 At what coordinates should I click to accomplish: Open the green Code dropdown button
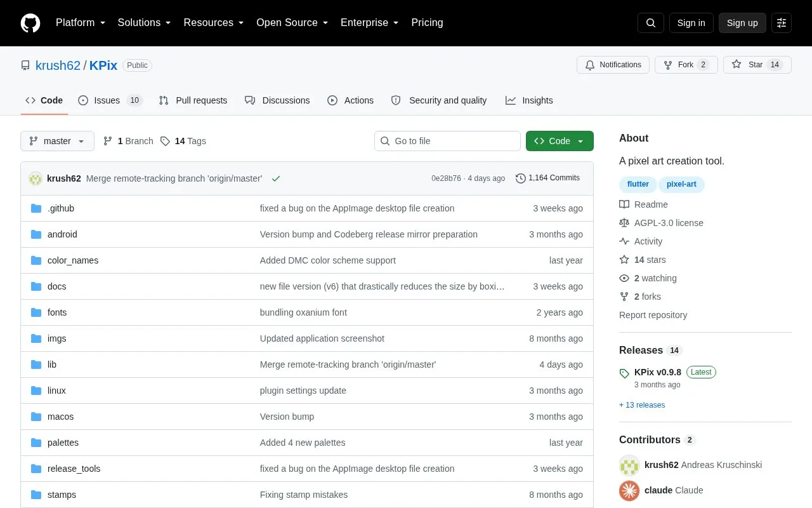560,141
